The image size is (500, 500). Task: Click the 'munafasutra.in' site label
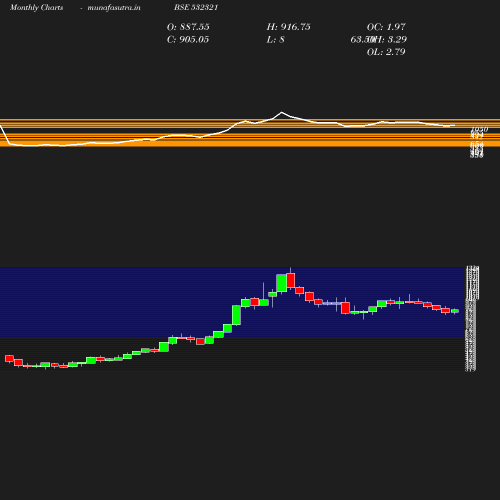tap(114, 7)
